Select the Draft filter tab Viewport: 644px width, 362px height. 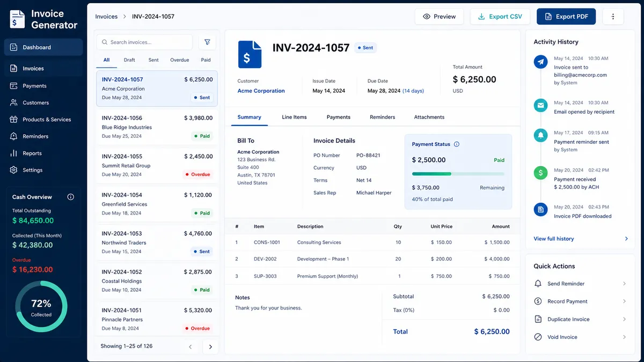point(129,60)
